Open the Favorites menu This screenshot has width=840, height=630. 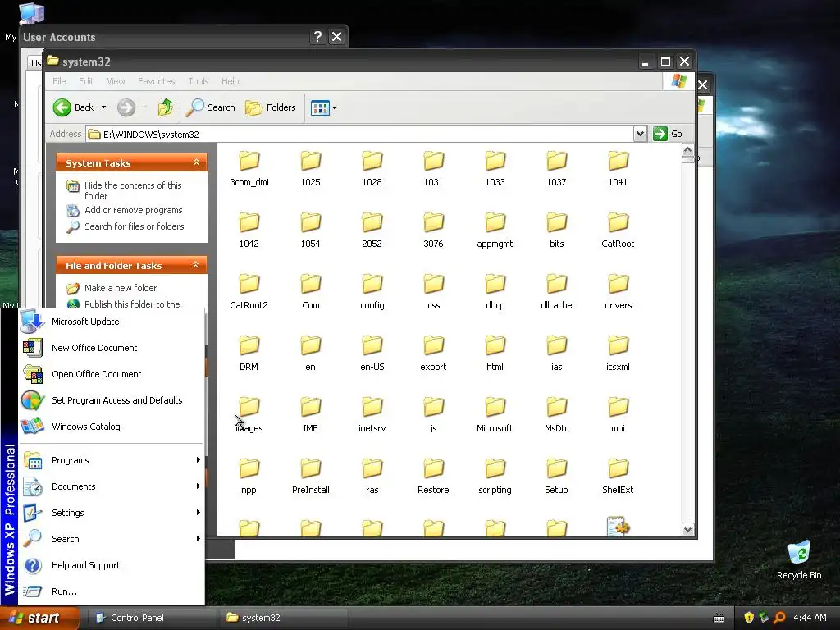157,81
